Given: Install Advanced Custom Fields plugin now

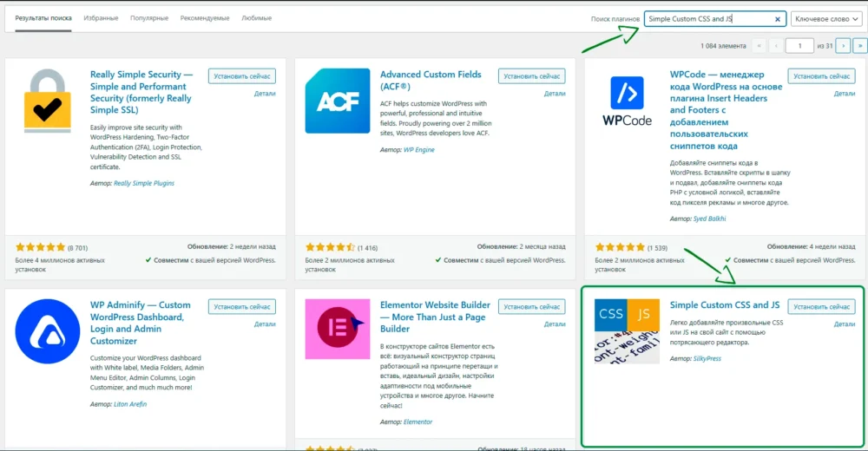Looking at the screenshot, I should [x=531, y=76].
